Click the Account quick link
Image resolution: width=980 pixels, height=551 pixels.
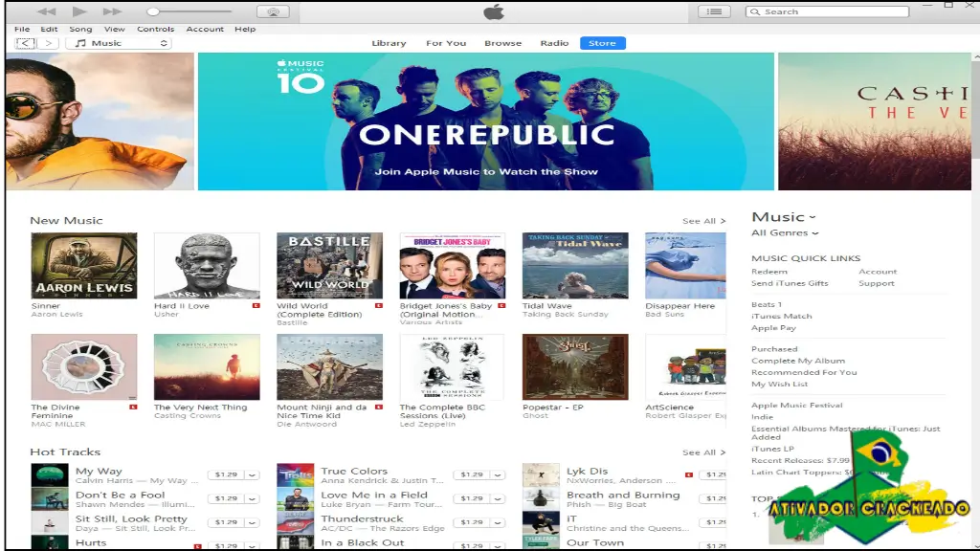pos(878,271)
